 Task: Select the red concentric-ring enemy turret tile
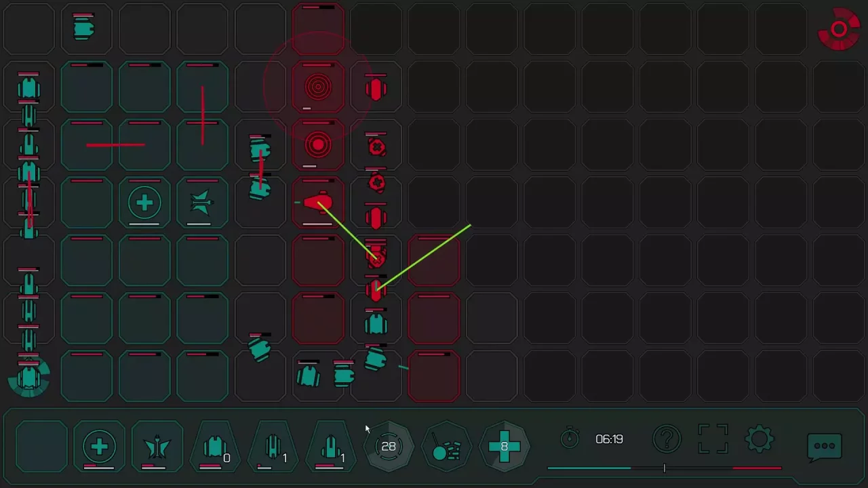click(318, 87)
